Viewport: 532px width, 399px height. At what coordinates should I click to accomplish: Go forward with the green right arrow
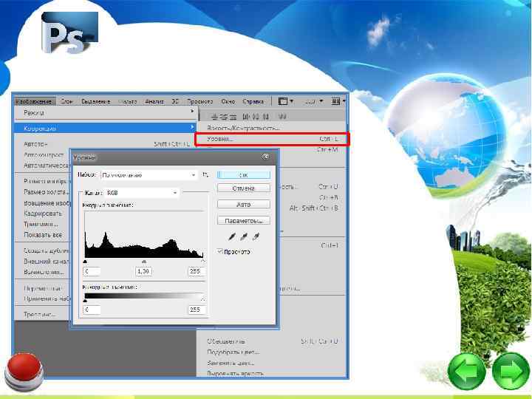coord(511,371)
